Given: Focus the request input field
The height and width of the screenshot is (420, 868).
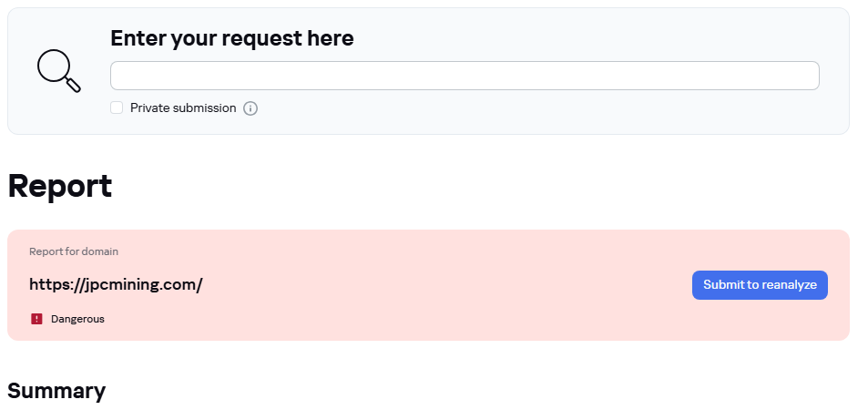Looking at the screenshot, I should pyautogui.click(x=465, y=76).
